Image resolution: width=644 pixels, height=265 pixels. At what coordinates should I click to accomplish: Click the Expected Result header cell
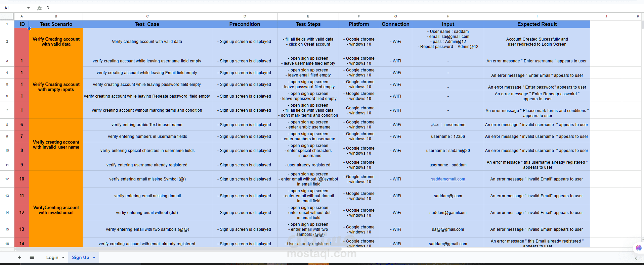pyautogui.click(x=537, y=24)
